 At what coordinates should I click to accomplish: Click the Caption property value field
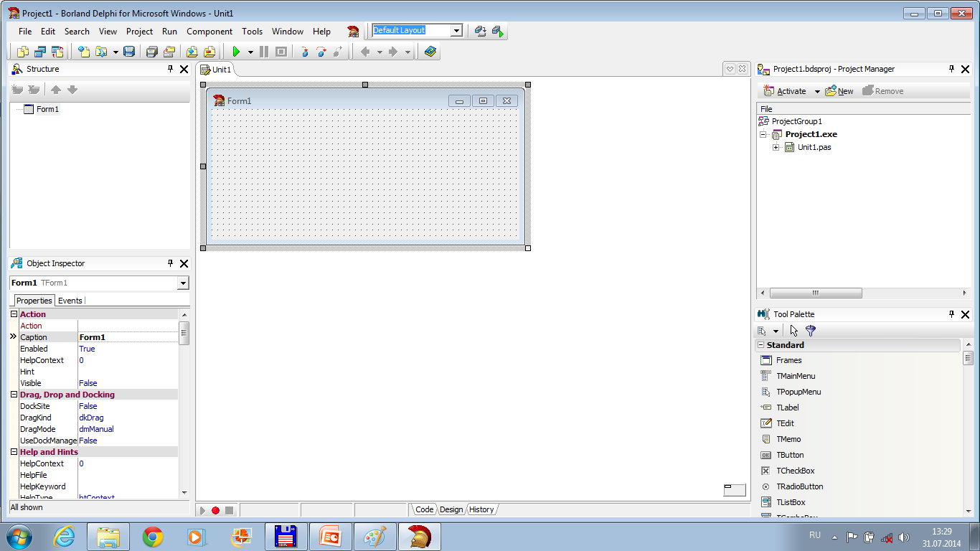coord(128,337)
